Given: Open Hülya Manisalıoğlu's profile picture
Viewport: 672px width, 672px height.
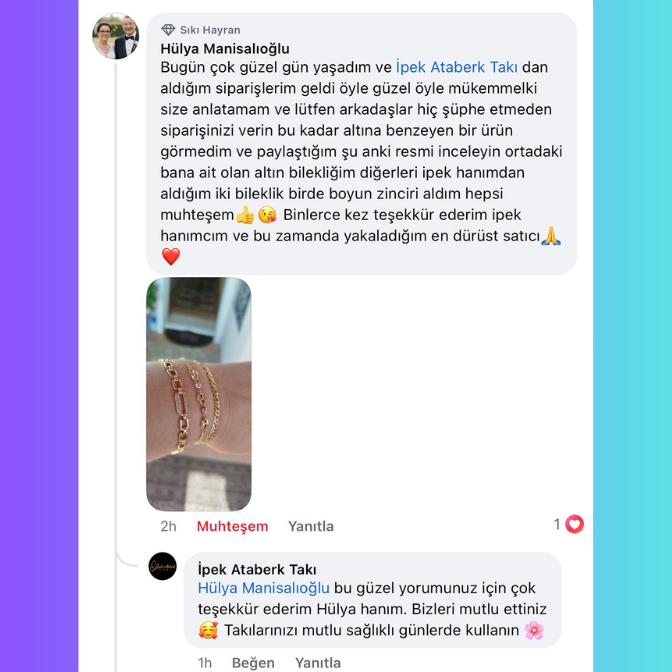Looking at the screenshot, I should tap(116, 36).
